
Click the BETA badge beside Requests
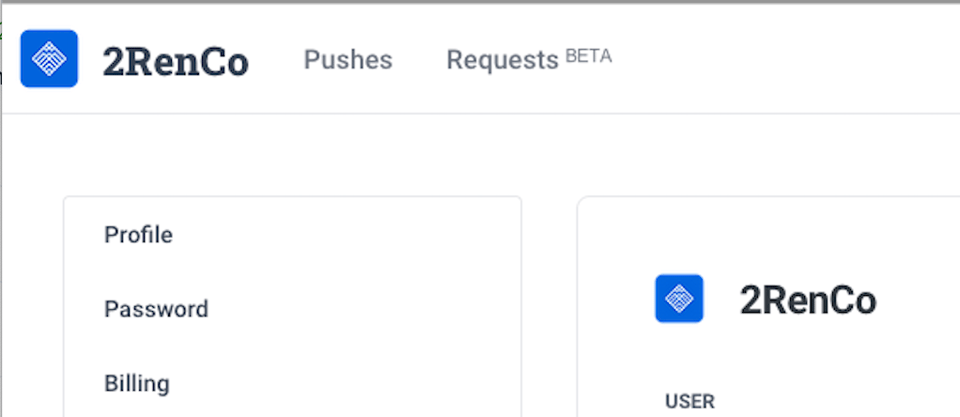pyautogui.click(x=589, y=56)
